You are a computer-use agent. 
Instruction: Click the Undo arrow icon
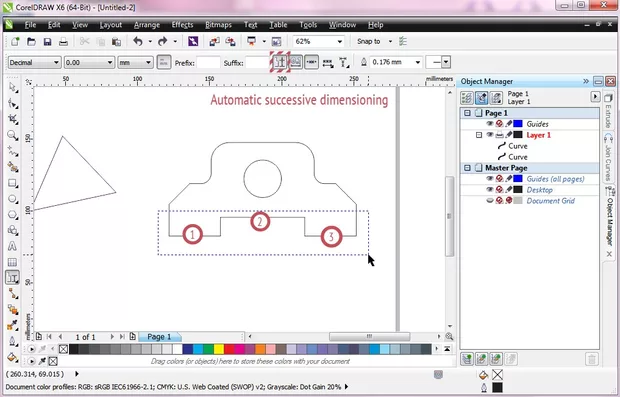click(x=138, y=42)
